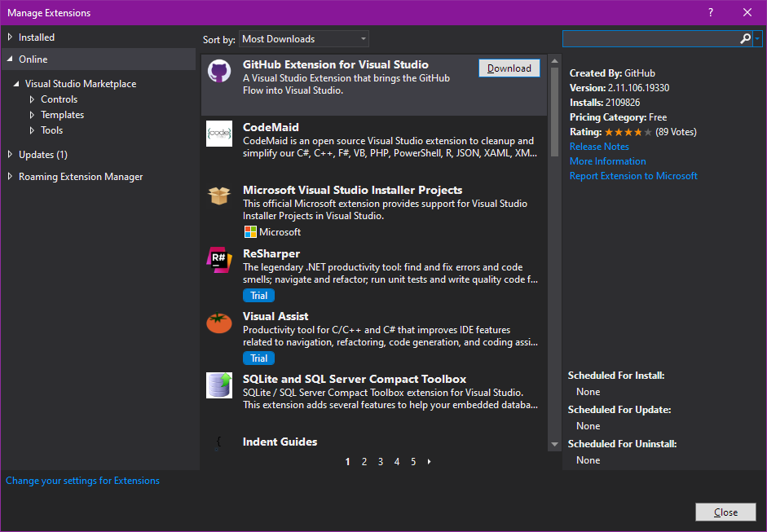This screenshot has height=532, width=767.
Task: Select SQLite and SQL Server Compact Toolbox title
Action: (x=355, y=379)
